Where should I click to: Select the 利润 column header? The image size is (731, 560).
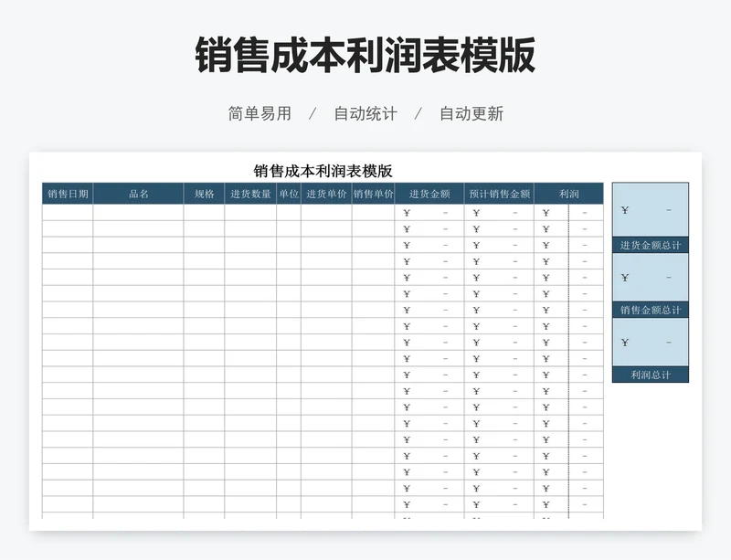(x=568, y=194)
